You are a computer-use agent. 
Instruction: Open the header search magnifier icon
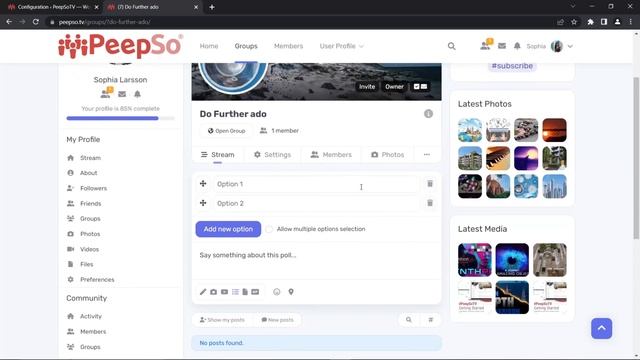pyautogui.click(x=451, y=46)
